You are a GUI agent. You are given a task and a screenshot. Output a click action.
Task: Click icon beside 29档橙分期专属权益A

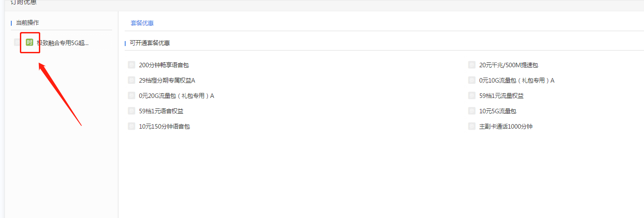pyautogui.click(x=132, y=80)
